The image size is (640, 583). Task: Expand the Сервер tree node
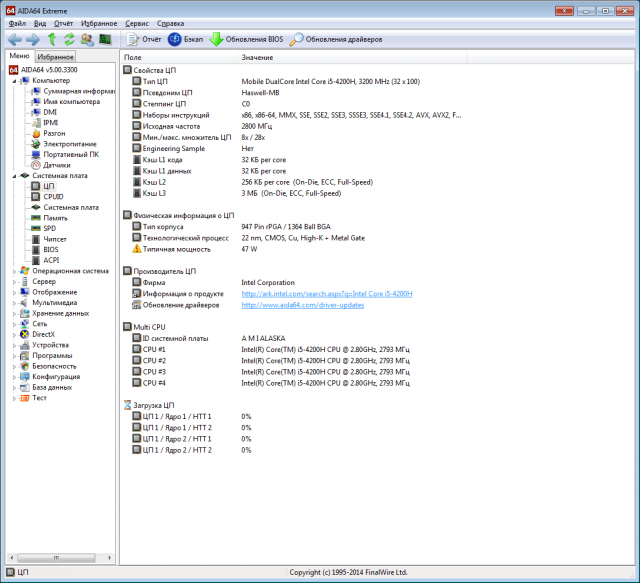14,282
